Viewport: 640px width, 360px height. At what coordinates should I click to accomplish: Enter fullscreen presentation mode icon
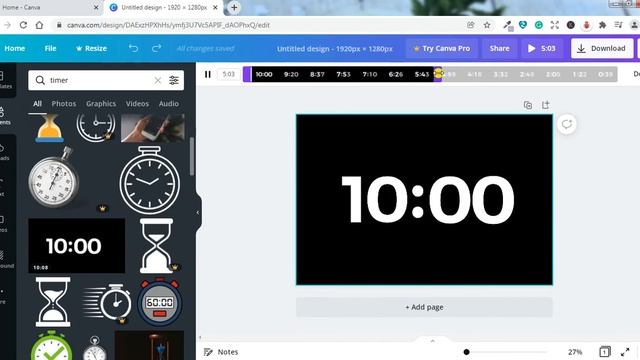pos(625,352)
